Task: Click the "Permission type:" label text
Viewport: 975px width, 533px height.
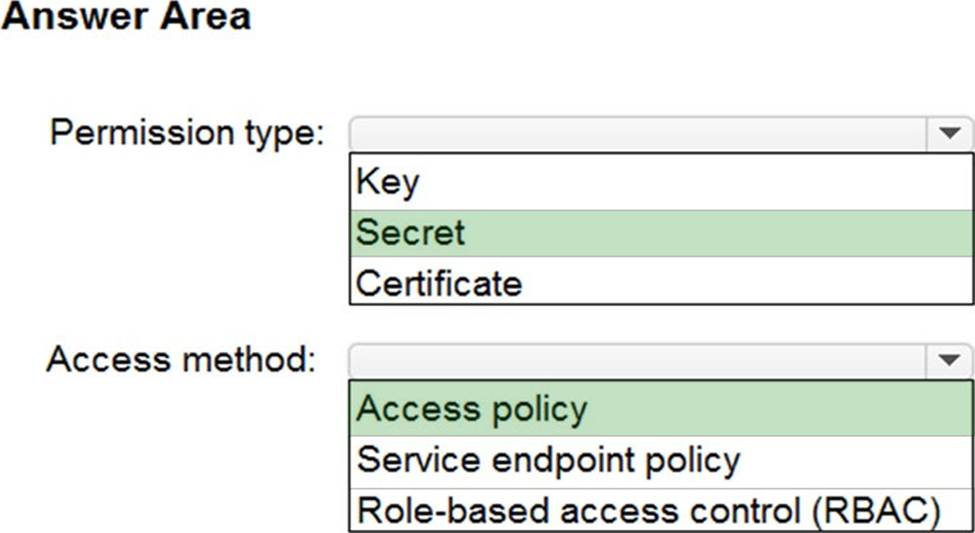Action: (x=187, y=132)
